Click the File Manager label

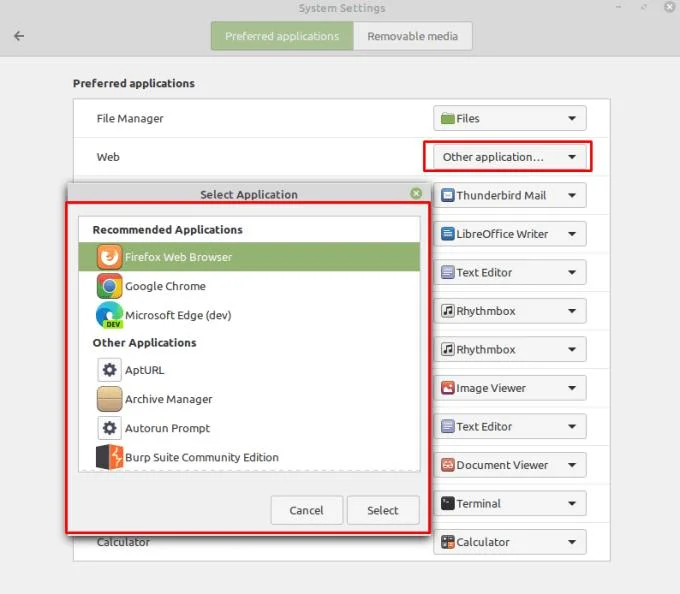point(130,118)
